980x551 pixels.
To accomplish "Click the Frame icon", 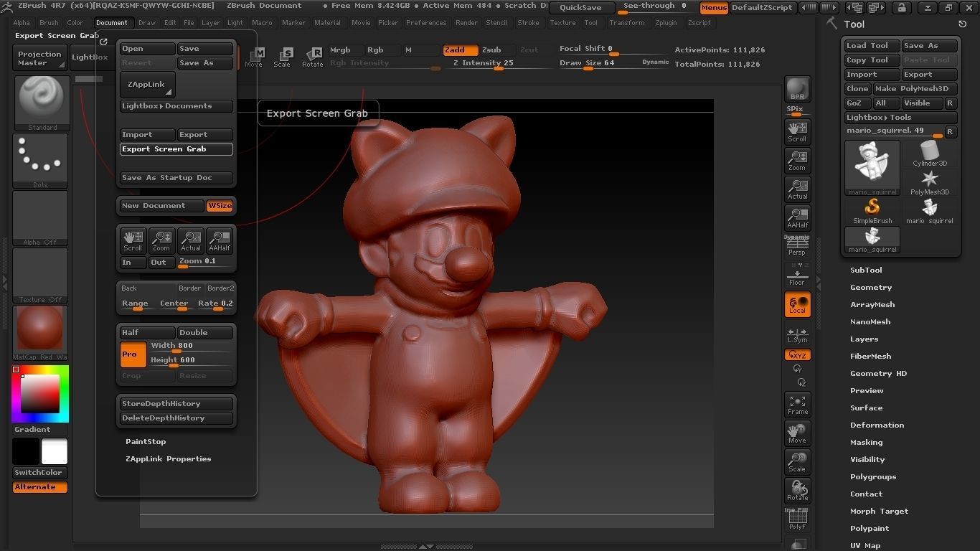I will click(797, 405).
